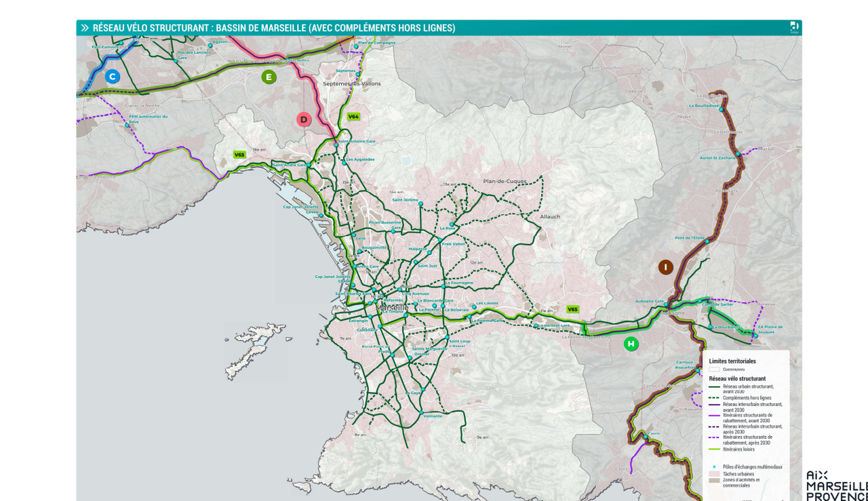Click 'Réseau urbain structurant, avant 2030' legend text
Viewport: 868px width, 501px height.
pyautogui.click(x=748, y=388)
